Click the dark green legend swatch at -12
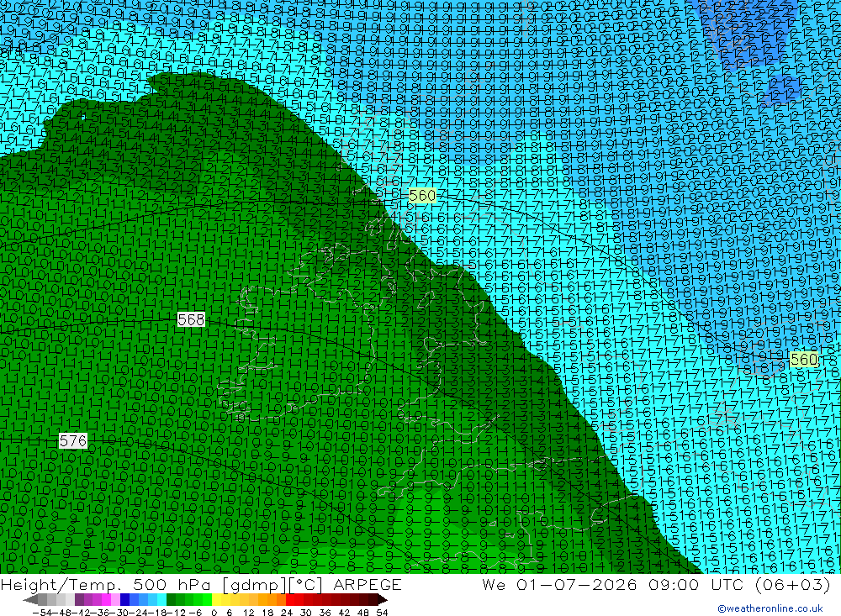 click(171, 600)
